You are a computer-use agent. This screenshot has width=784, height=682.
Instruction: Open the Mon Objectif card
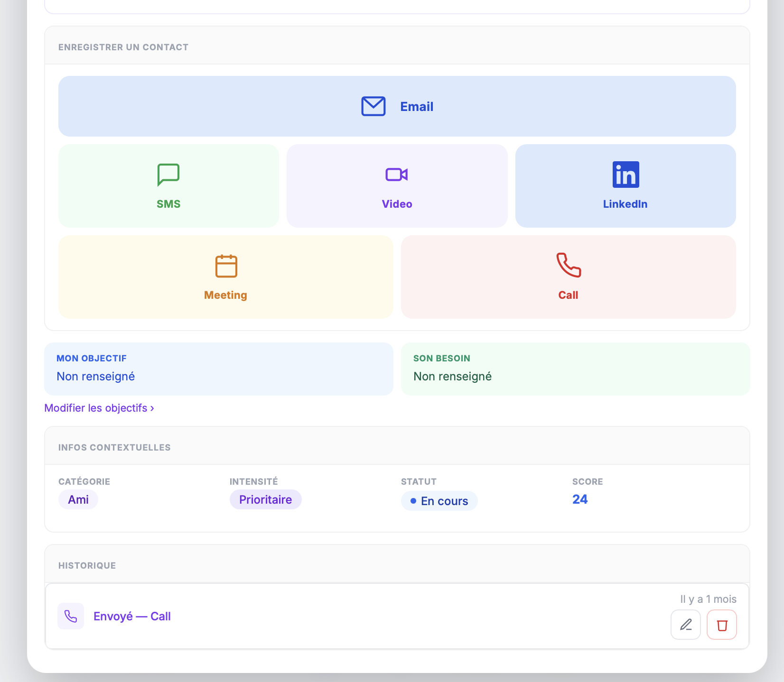[x=219, y=369]
